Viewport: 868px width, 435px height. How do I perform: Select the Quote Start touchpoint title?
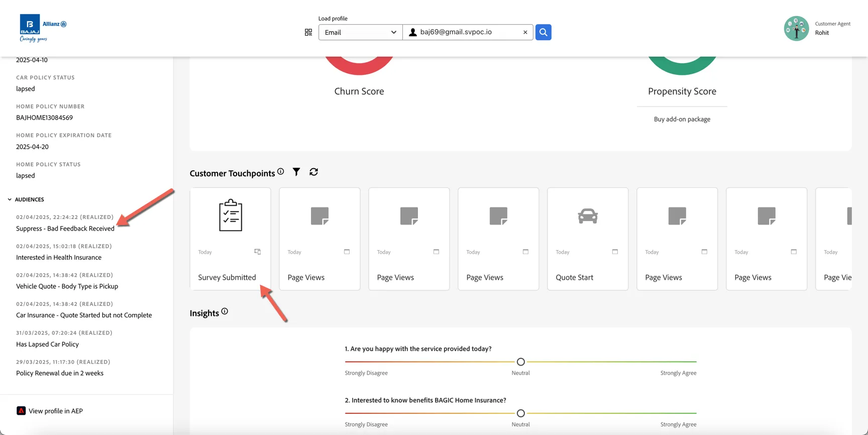pyautogui.click(x=574, y=277)
